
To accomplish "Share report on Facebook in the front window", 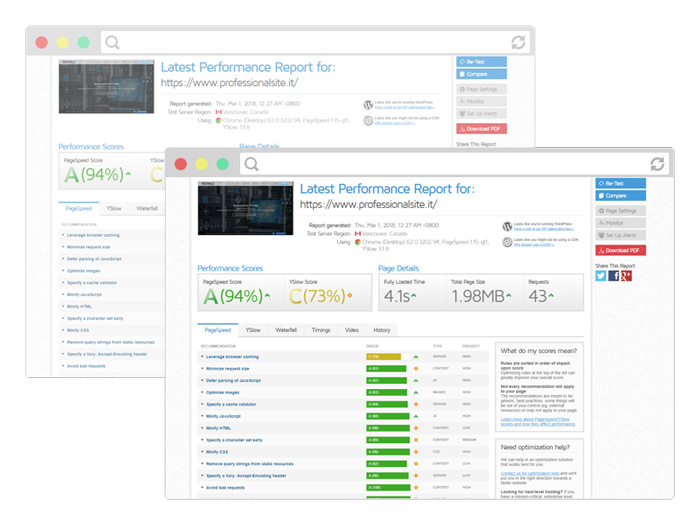I will point(614,275).
